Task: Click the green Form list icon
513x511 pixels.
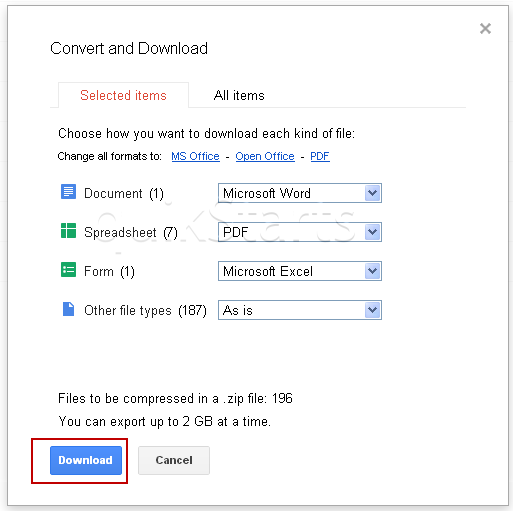Action: pyautogui.click(x=68, y=270)
